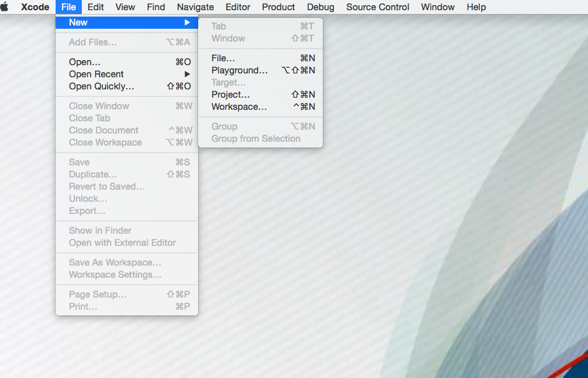Viewport: 588px width, 378px height.
Task: Click the disabled Target… item
Action: (x=260, y=82)
